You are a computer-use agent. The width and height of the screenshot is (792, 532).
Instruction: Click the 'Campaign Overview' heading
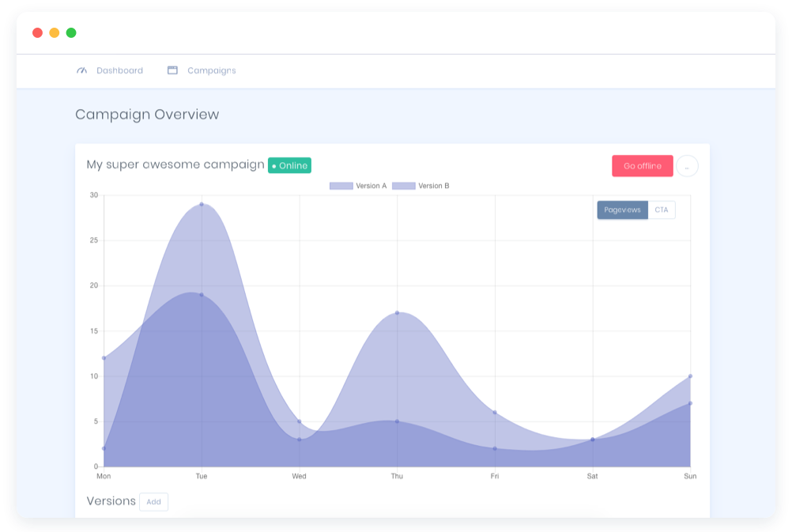coord(147,115)
